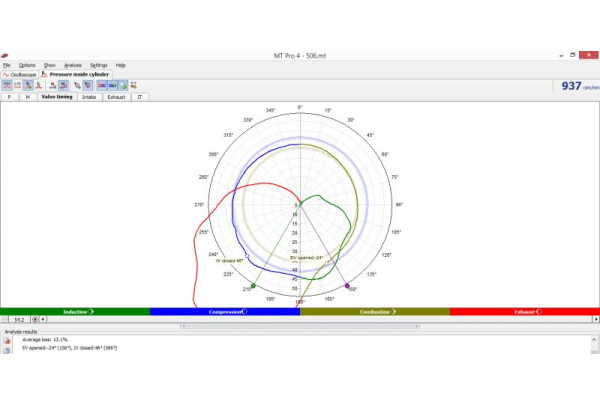
Task: Open the Analysis menu
Action: 73,65
